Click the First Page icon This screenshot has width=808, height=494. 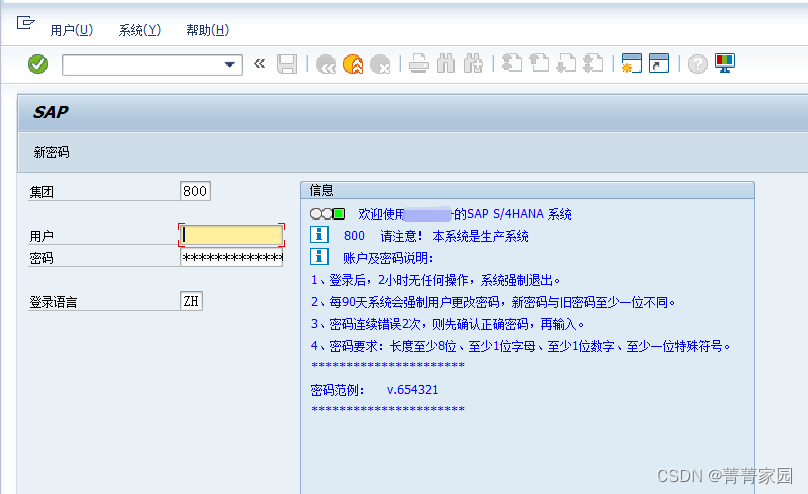coord(512,63)
